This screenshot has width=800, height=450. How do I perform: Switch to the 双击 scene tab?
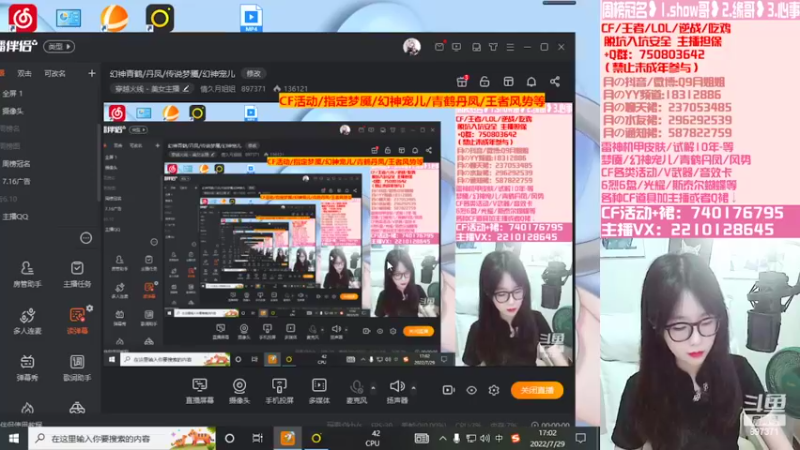24,73
